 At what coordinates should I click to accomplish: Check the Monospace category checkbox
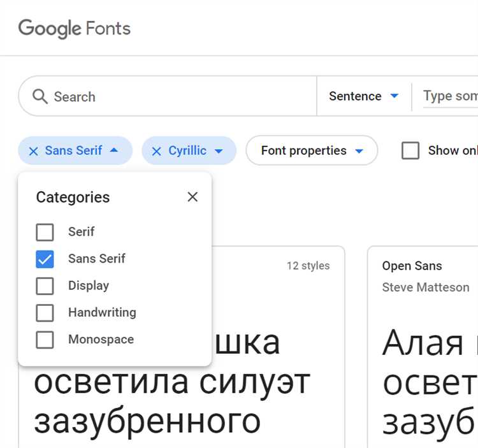pos(45,340)
